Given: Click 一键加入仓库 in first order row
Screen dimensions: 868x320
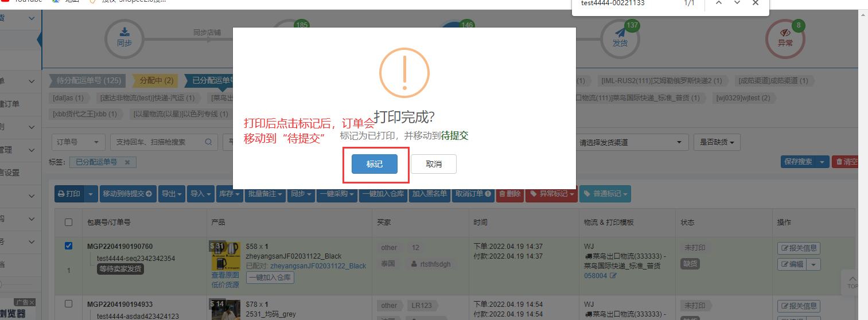Looking at the screenshot, I should [x=270, y=278].
